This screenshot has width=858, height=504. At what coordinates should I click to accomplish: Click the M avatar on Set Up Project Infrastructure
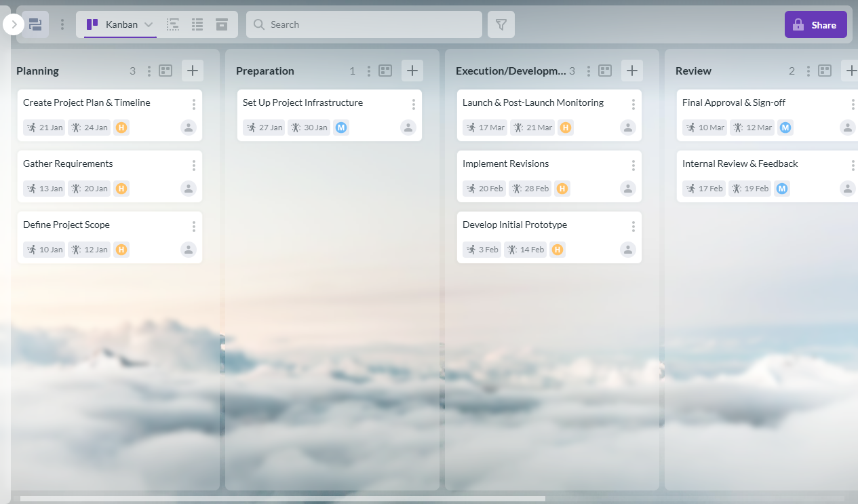341,127
